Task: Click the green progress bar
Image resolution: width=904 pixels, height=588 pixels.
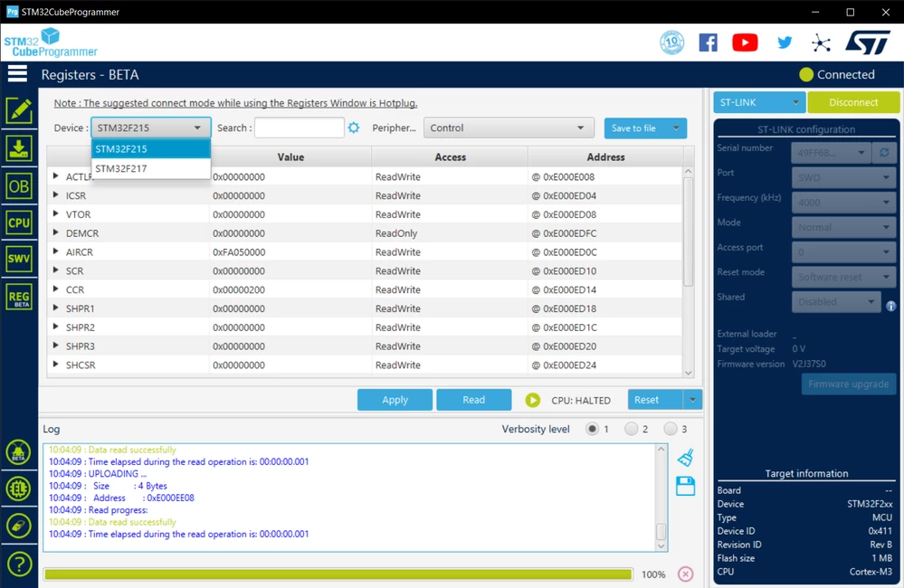Action: pos(338,574)
